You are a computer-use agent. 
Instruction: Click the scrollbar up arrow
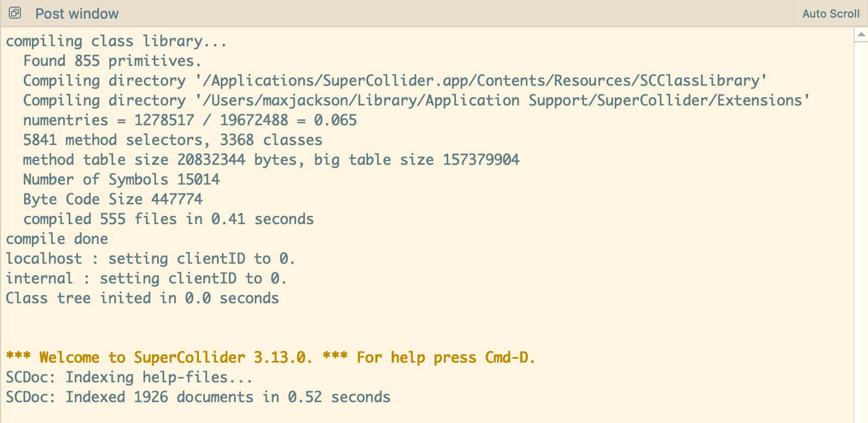click(x=861, y=35)
